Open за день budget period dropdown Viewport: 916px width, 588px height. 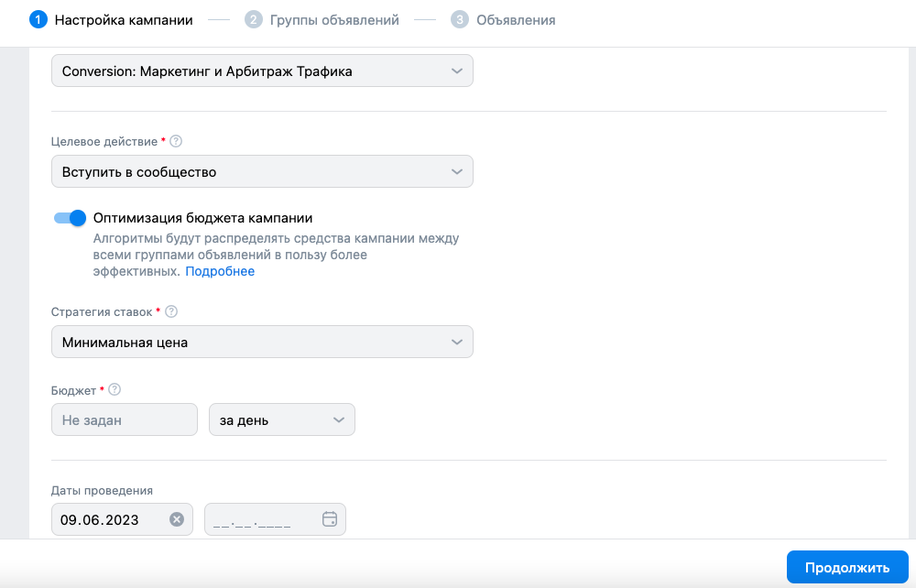click(x=282, y=419)
